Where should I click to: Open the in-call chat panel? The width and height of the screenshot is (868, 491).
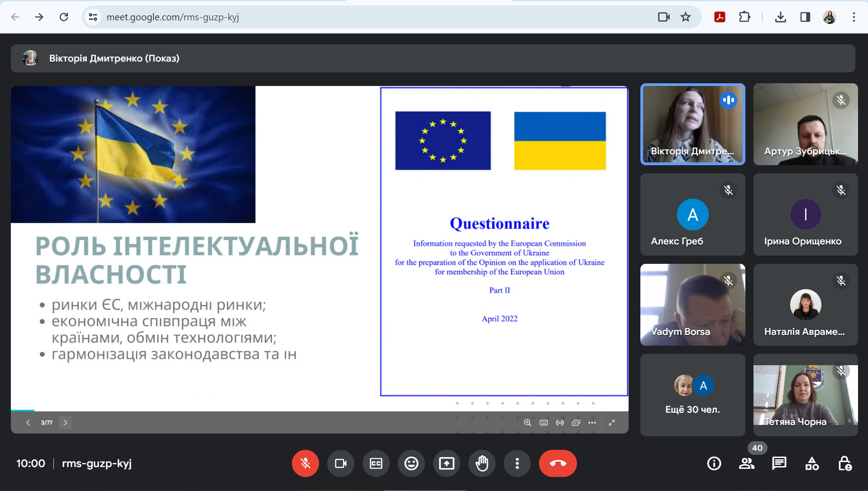pos(779,463)
